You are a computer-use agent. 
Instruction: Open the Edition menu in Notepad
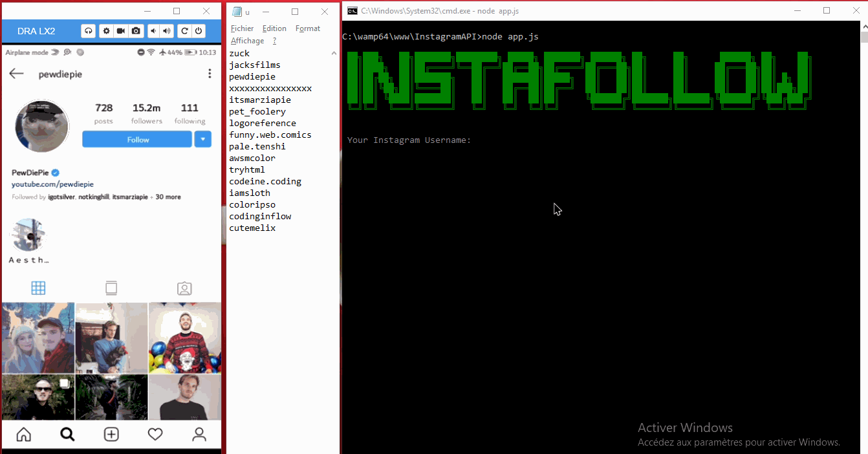[274, 28]
